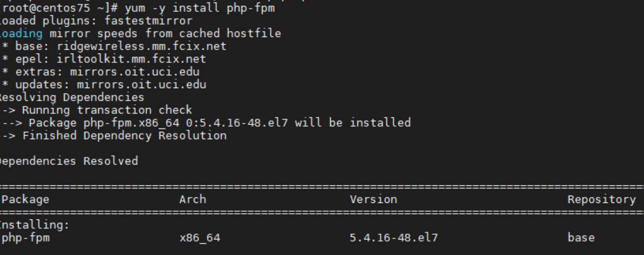Image resolution: width=644 pixels, height=255 pixels.
Task: Click the 'Repository' column header
Action: pyautogui.click(x=601, y=199)
